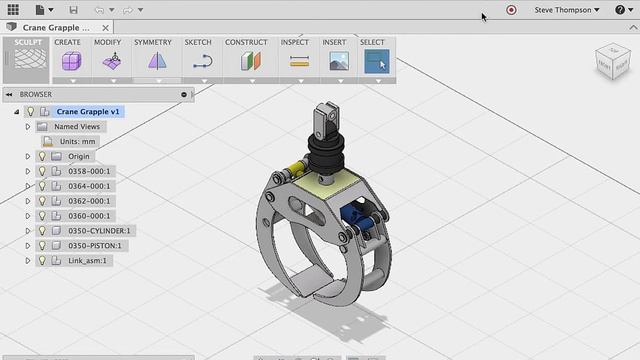Screen dimensions: 640x360
Task: Select the Named Views folder icon
Action: click(x=42, y=127)
